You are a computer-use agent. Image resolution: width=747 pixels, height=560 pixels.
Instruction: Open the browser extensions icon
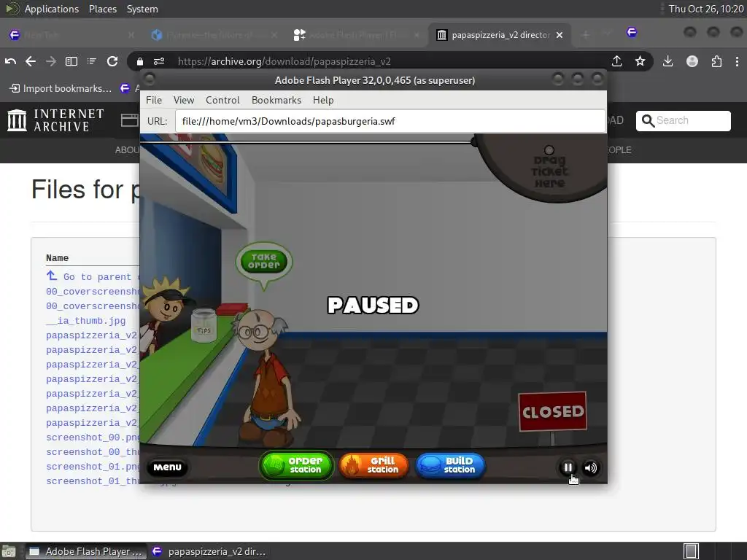tap(716, 61)
